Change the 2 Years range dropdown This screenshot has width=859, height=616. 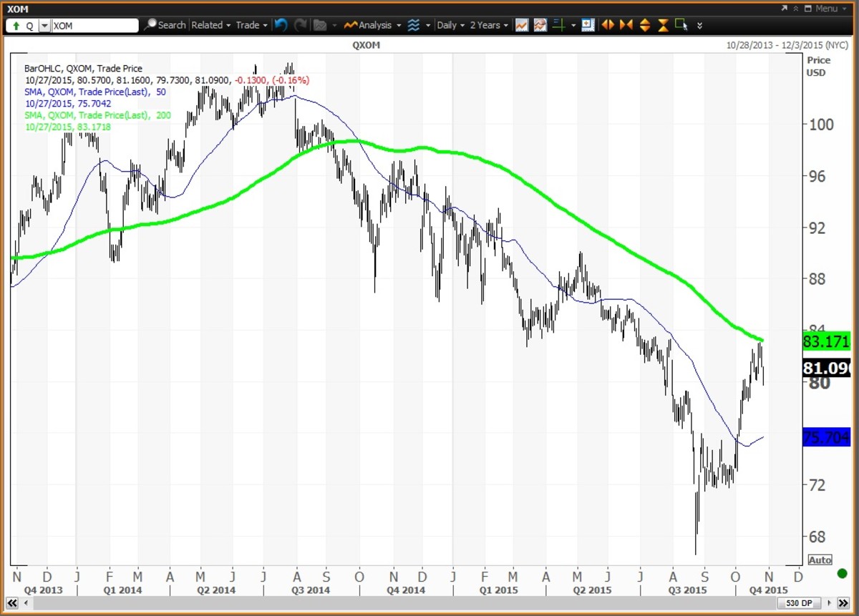(489, 25)
